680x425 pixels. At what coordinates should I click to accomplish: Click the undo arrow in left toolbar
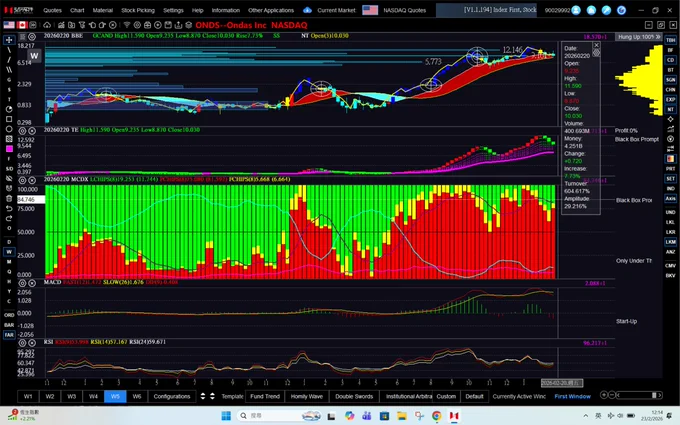pyautogui.click(x=9, y=208)
